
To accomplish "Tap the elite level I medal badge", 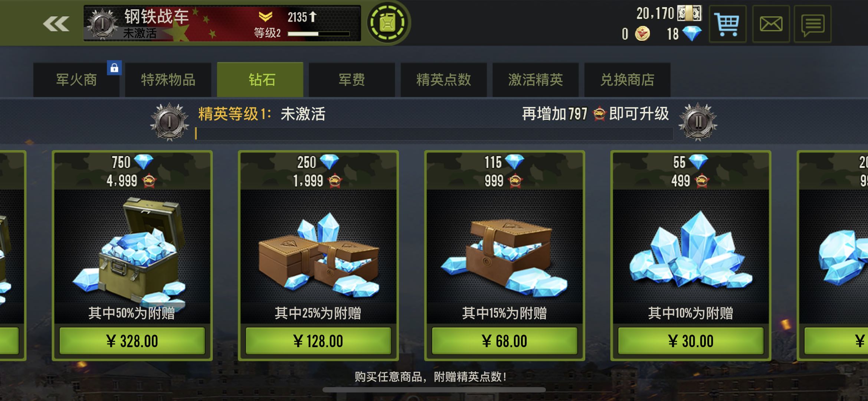I will (x=170, y=122).
